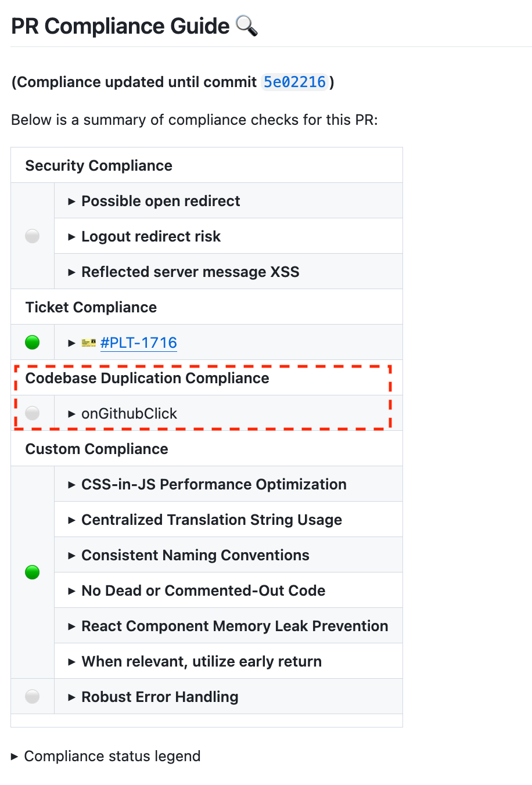Open commit 5e02216 link
The image size is (532, 785).
(x=294, y=82)
